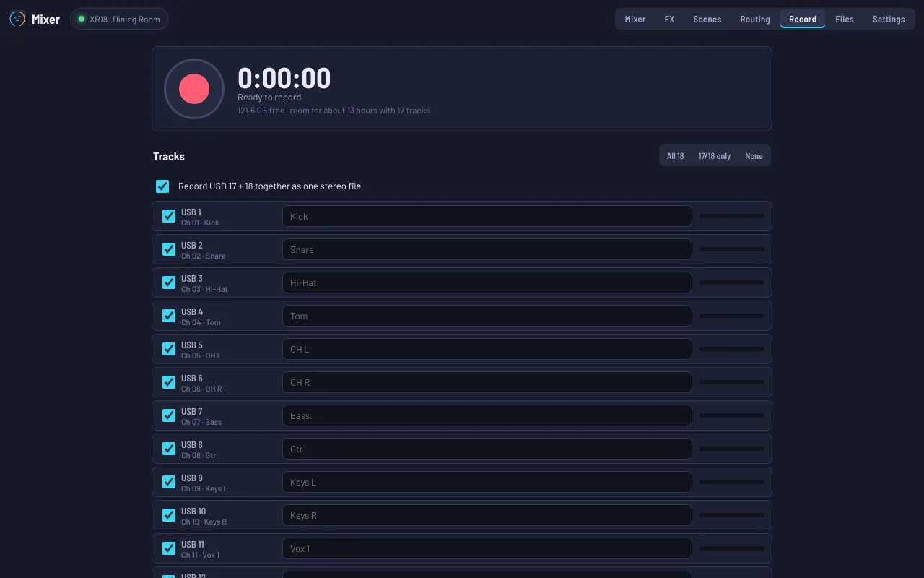
Task: Click the 0:00:00 recording timer
Action: pyautogui.click(x=284, y=78)
